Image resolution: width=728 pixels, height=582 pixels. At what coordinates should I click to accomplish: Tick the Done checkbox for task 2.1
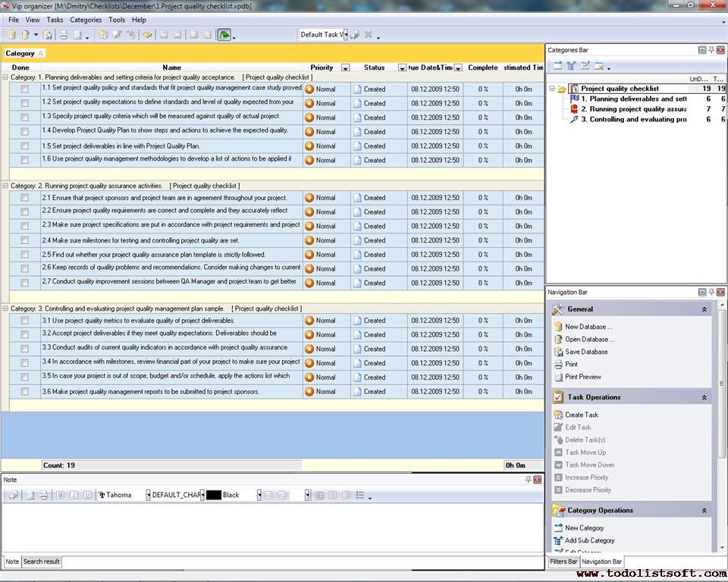click(x=24, y=197)
